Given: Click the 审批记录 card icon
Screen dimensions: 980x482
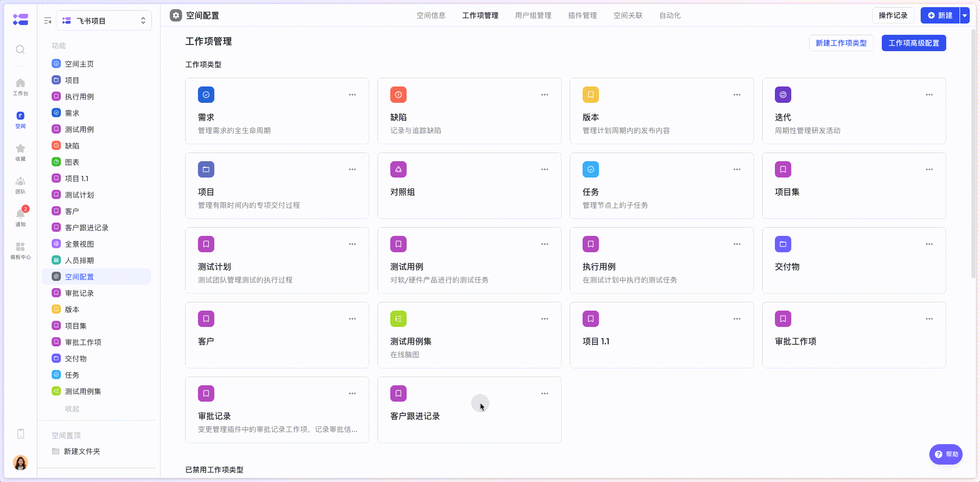Looking at the screenshot, I should 206,393.
